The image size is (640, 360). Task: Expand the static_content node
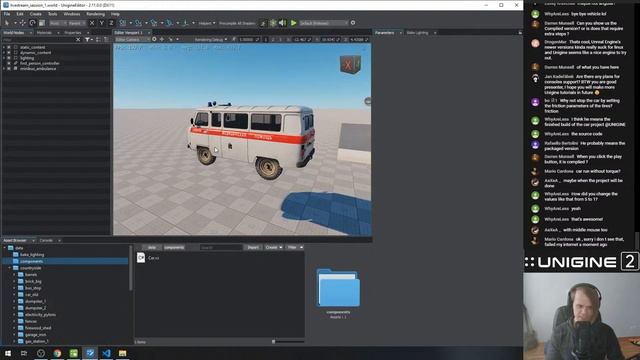4,47
